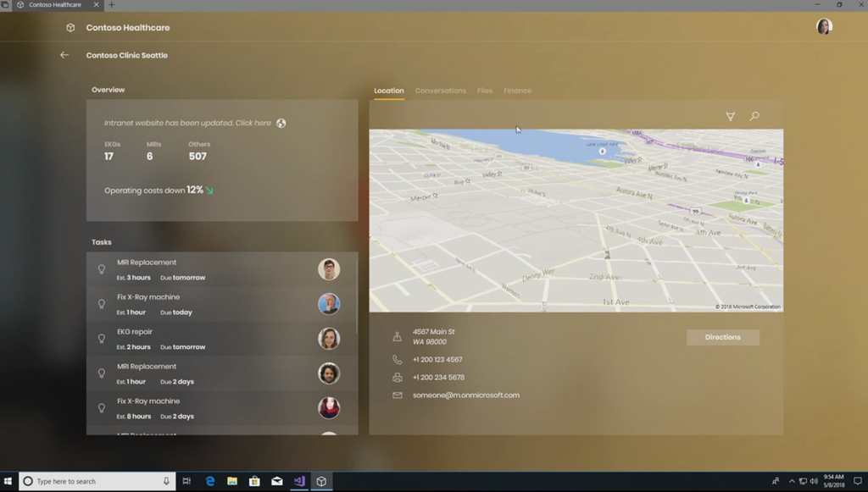
Task: Select the Location tab
Action: (x=388, y=91)
